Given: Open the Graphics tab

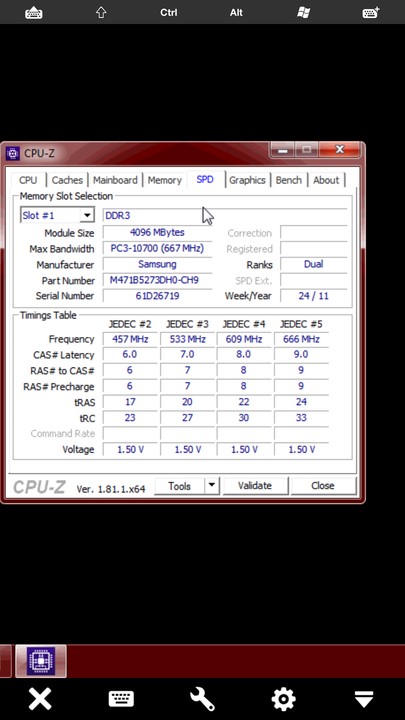Looking at the screenshot, I should [x=247, y=180].
